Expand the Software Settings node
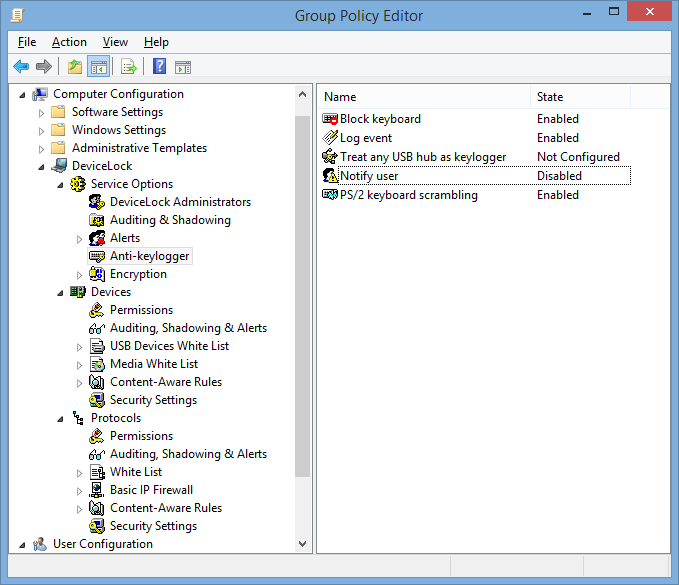 [41, 113]
